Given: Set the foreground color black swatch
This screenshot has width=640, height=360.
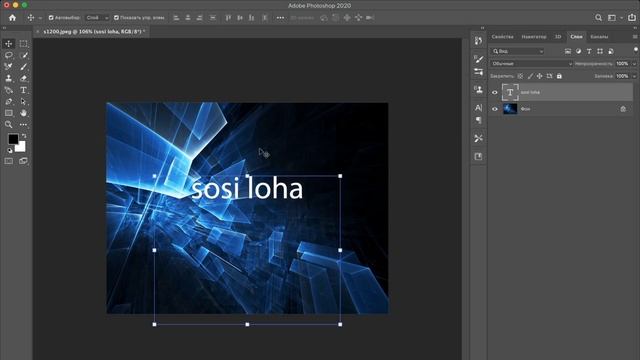Looking at the screenshot, I should pyautogui.click(x=13, y=139).
